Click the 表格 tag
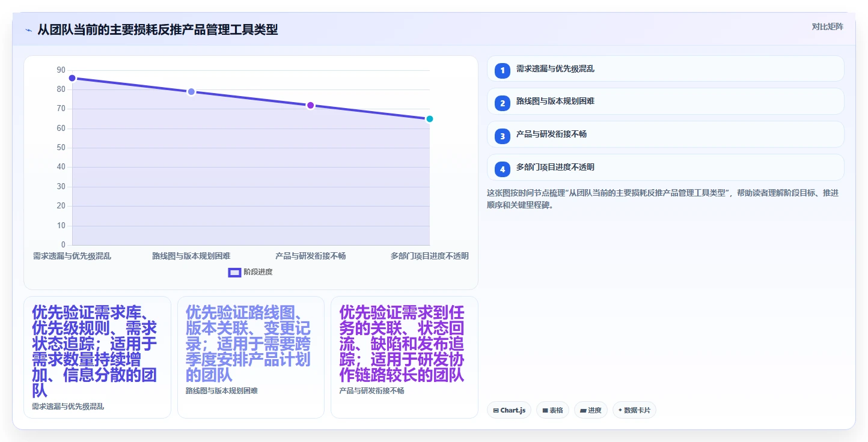This screenshot has height=442, width=868. [x=553, y=410]
